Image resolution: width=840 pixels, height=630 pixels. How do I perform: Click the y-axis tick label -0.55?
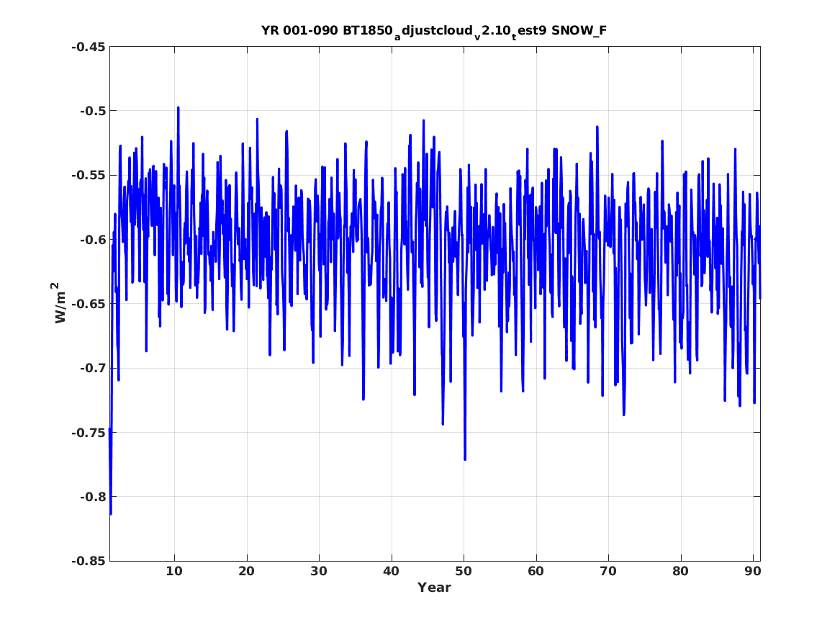tap(89, 175)
